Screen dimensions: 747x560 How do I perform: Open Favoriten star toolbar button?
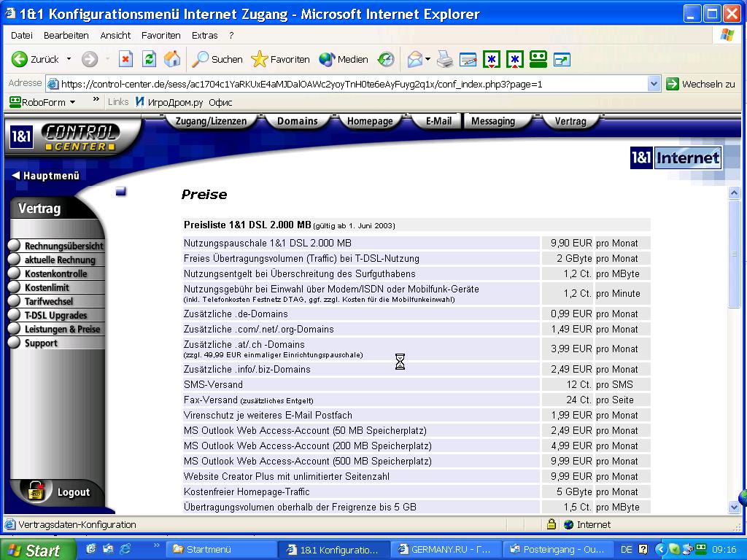coord(280,60)
